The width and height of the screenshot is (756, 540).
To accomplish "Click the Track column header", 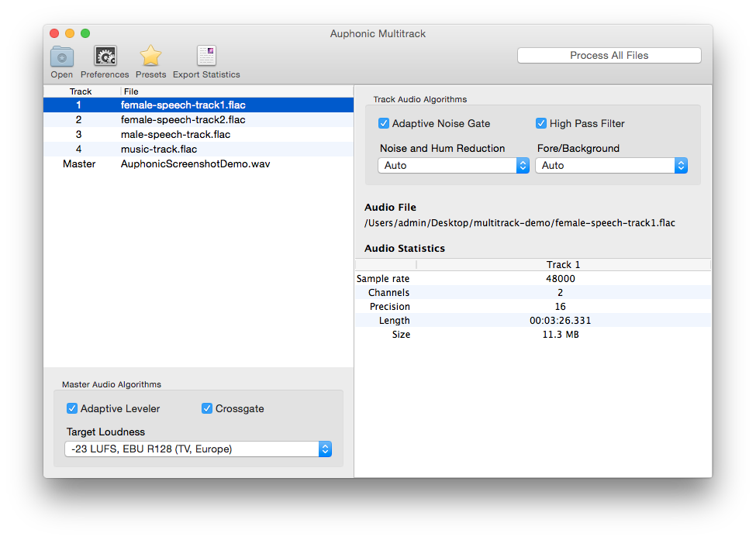I will pos(81,91).
